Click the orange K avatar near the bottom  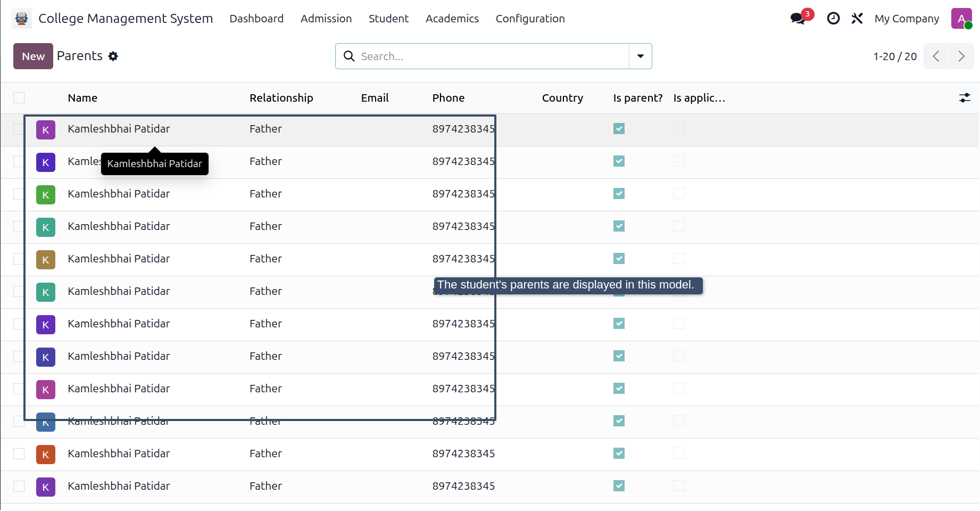[46, 455]
